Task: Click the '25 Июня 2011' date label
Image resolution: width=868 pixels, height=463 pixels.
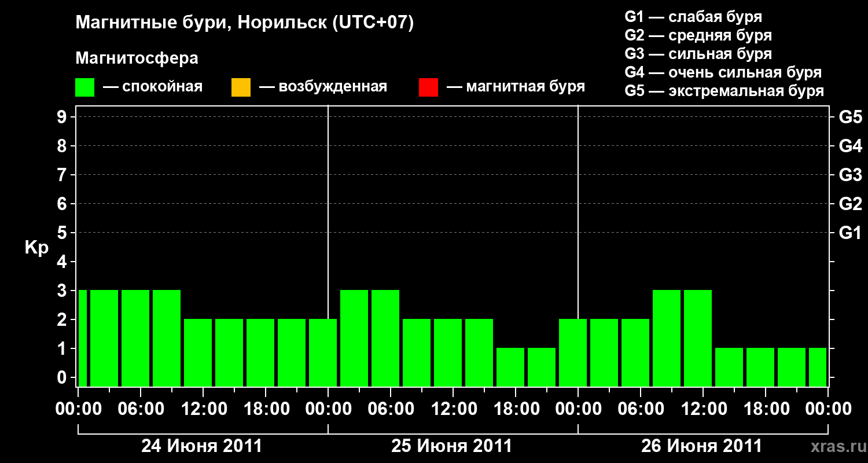Action: click(452, 446)
